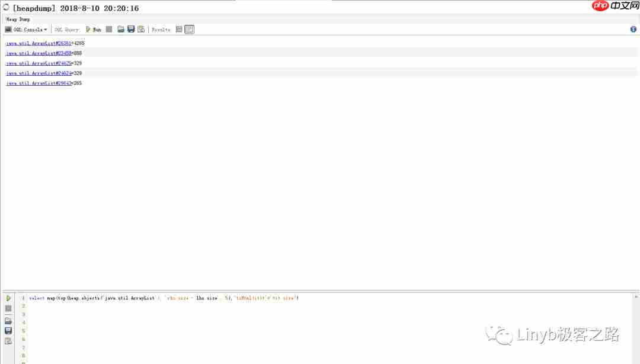Toggle the second Results view icon
The image size is (640, 364).
188,29
